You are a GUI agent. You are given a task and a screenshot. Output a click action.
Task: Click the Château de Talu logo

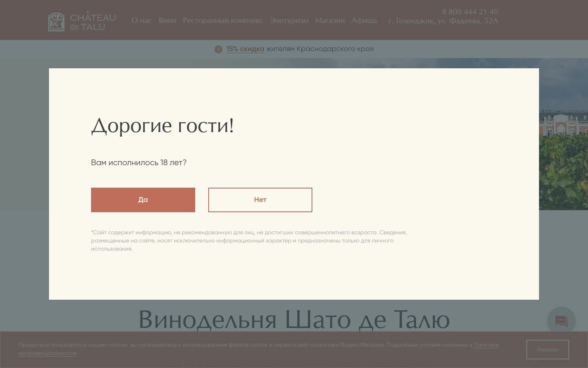(82, 22)
